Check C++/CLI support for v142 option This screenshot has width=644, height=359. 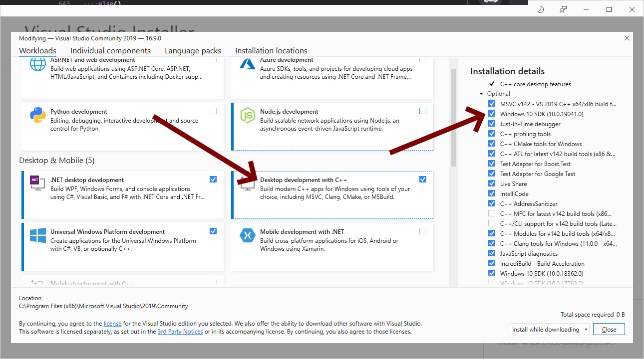(x=492, y=223)
